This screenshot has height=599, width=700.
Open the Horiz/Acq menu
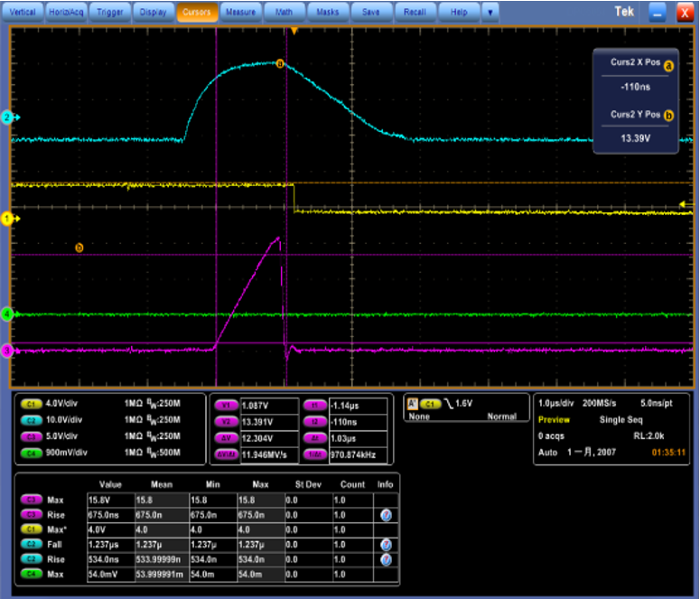click(x=67, y=13)
